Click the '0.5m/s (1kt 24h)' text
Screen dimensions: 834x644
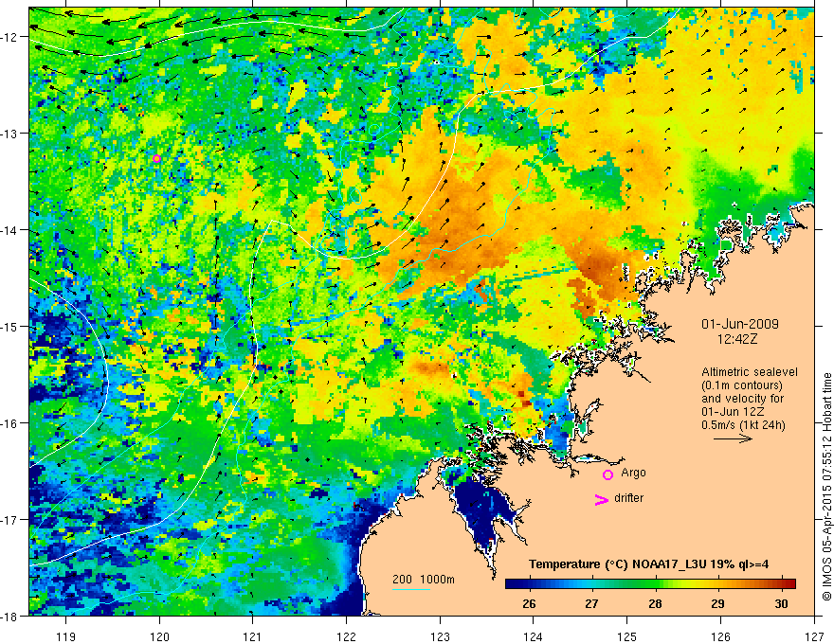(743, 425)
